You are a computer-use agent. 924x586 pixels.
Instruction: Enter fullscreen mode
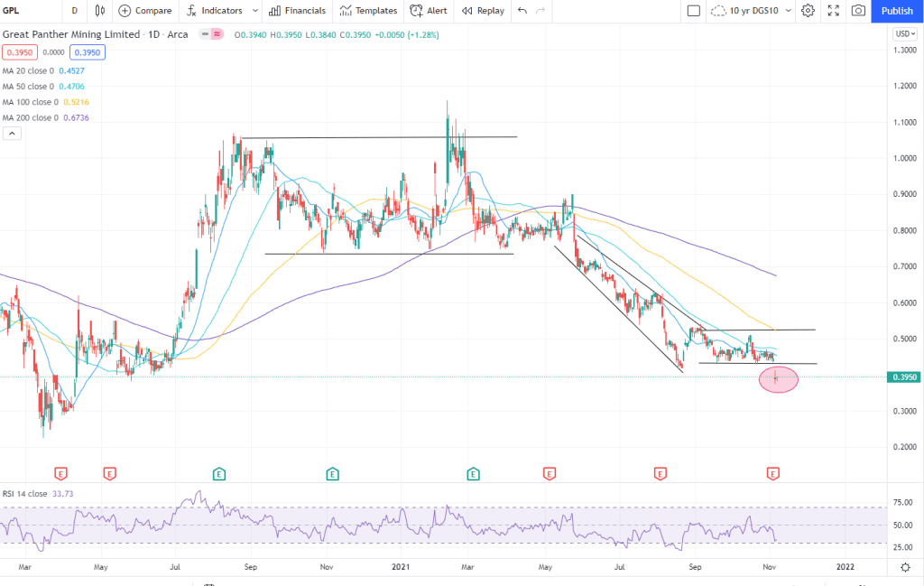(833, 11)
